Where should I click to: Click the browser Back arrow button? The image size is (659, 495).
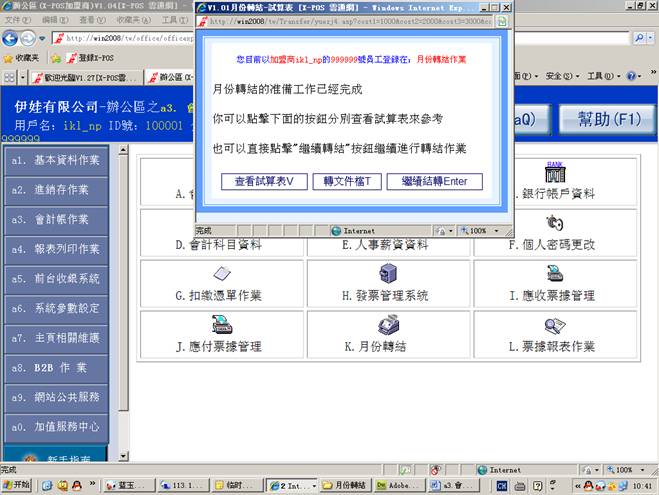(x=12, y=38)
